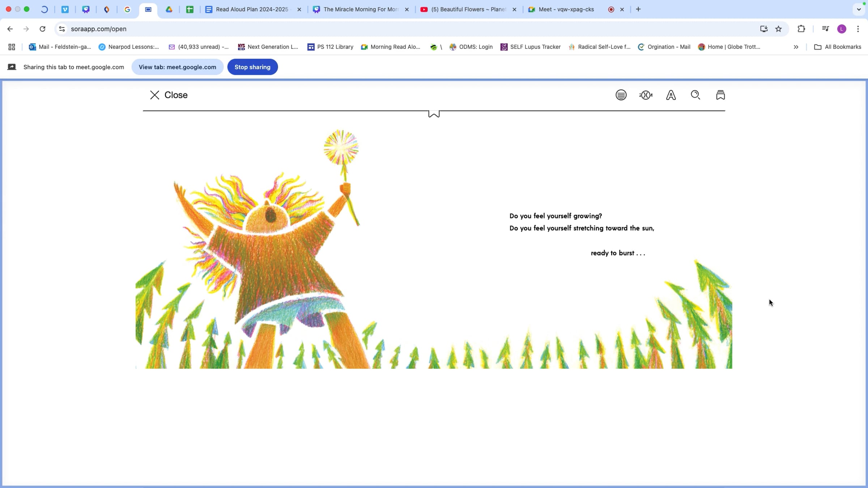Screen dimensions: 868x488
Task: Expand the hidden bookmarks overflow chevron
Action: pyautogui.click(x=796, y=47)
